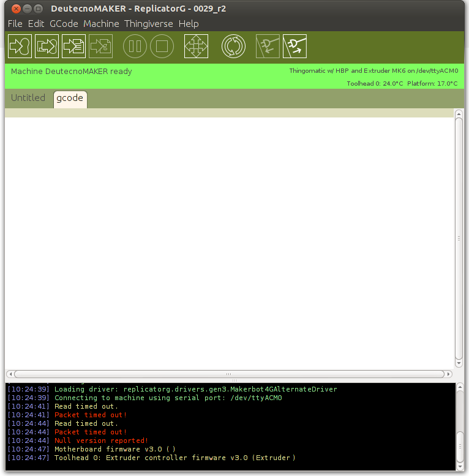Click the console log vertical scrollbar
Image resolution: width=469 pixels, height=476 pixels.
pos(459,447)
